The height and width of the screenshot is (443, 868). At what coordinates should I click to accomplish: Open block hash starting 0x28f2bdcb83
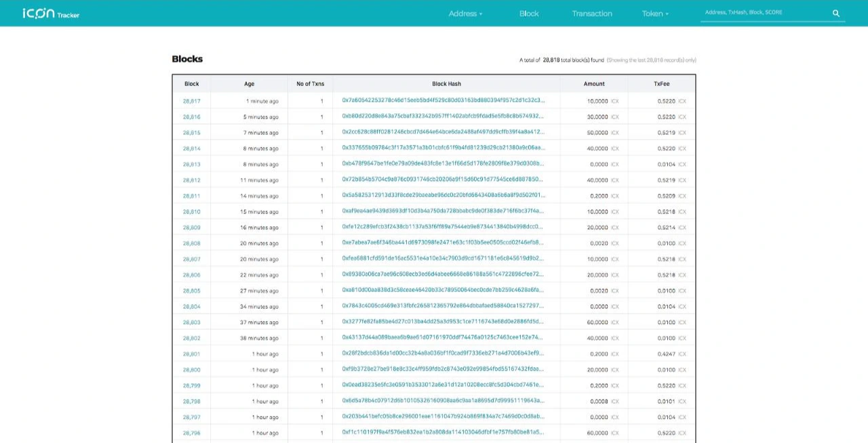click(x=443, y=353)
